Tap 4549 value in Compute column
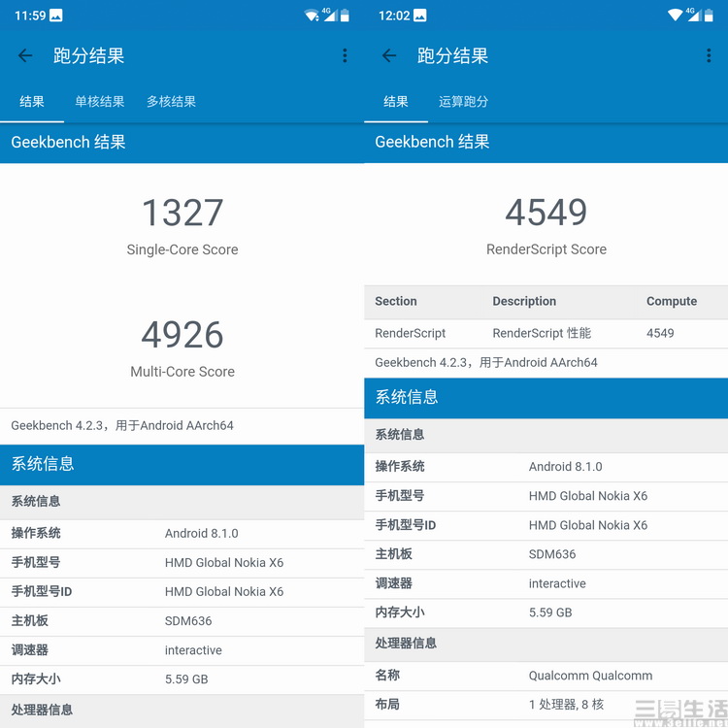Screen dimensions: 728x728 click(x=660, y=333)
